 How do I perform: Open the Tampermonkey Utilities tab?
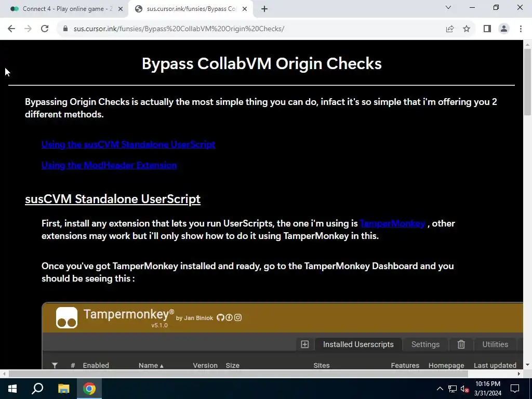[x=495, y=344]
